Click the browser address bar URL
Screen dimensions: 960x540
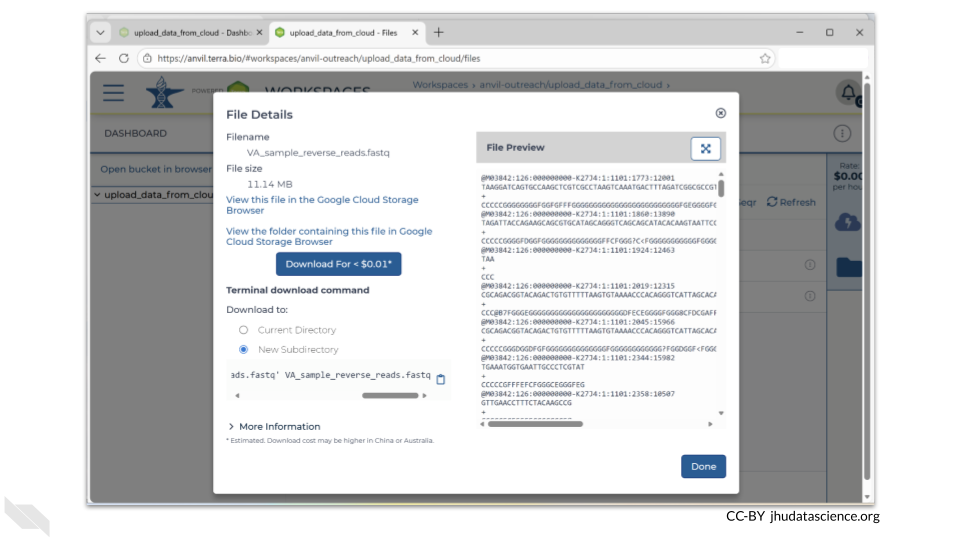click(318, 58)
